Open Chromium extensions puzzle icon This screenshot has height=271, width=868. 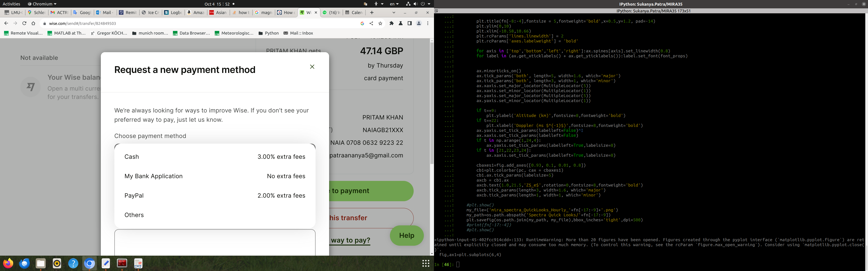click(x=391, y=23)
